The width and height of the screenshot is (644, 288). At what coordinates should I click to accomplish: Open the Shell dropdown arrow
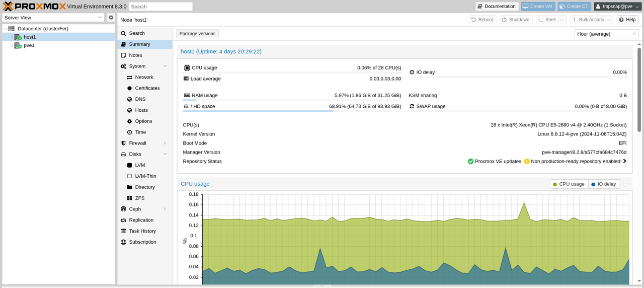[562, 20]
